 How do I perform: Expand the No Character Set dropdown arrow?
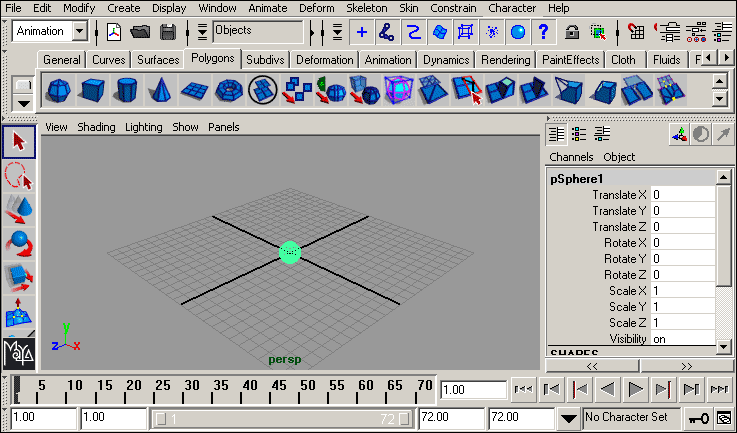pyautogui.click(x=568, y=417)
